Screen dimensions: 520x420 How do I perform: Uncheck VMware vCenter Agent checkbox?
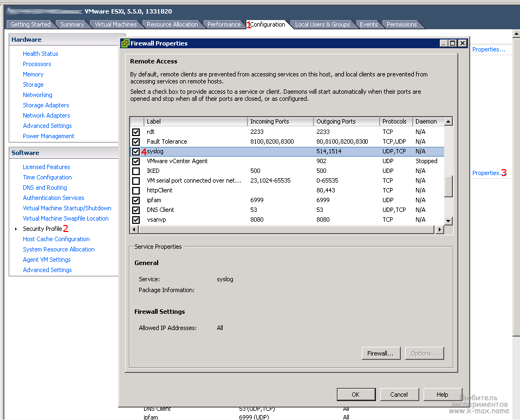[x=136, y=161]
